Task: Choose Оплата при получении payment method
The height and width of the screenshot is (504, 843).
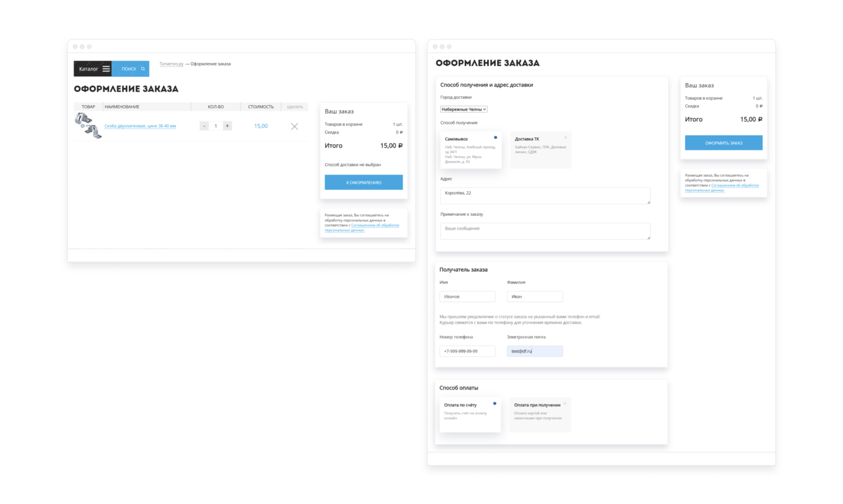Action: coord(540,415)
